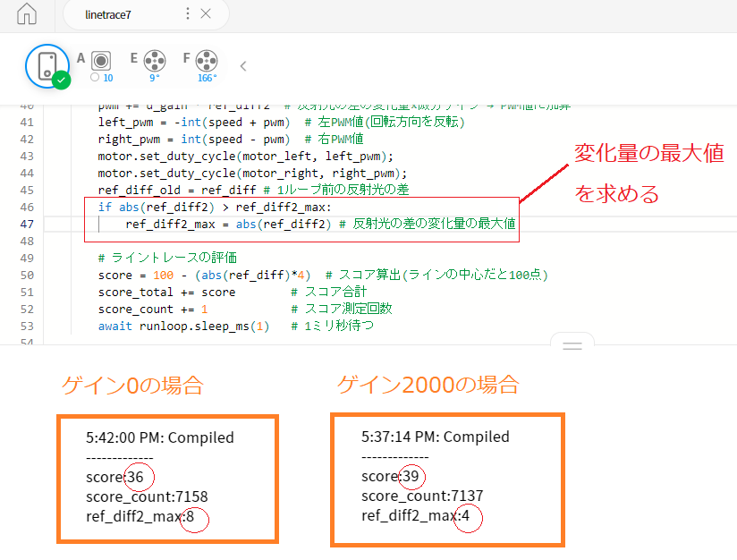Collapse the sensor port panel chevron
The image size is (737, 560).
click(242, 65)
